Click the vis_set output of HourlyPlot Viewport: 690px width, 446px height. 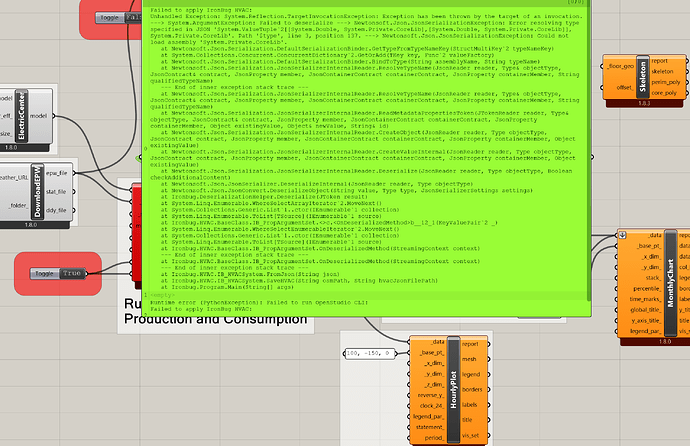coord(470,435)
